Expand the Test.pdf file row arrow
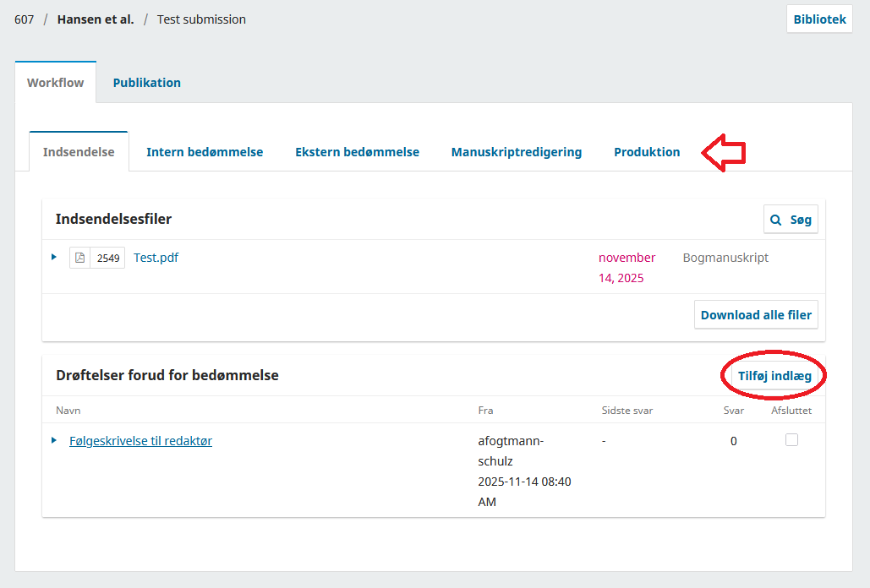 [54, 257]
